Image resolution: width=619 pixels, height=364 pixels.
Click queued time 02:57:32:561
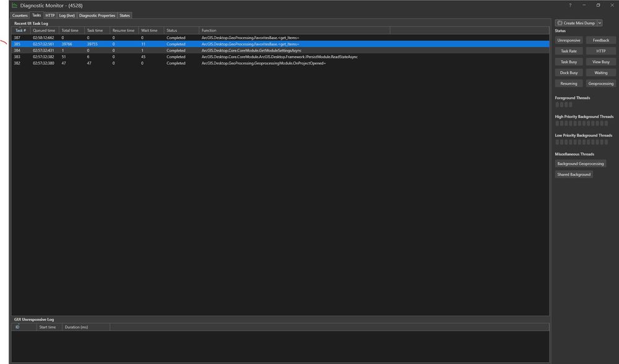click(43, 44)
